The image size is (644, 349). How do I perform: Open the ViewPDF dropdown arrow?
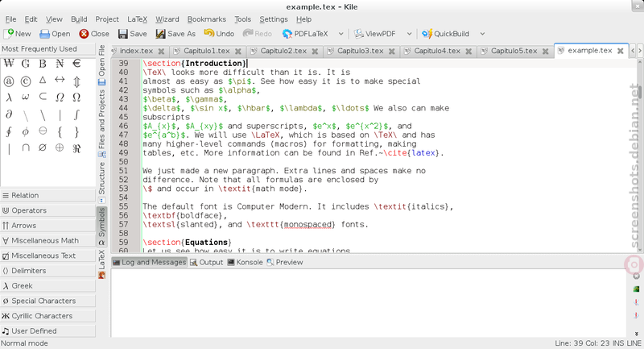pyautogui.click(x=409, y=34)
